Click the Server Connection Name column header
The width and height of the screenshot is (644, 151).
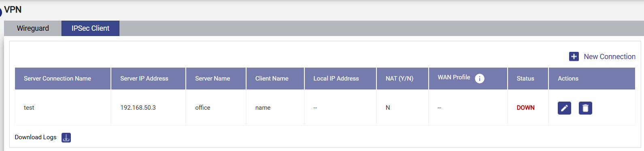coord(63,79)
